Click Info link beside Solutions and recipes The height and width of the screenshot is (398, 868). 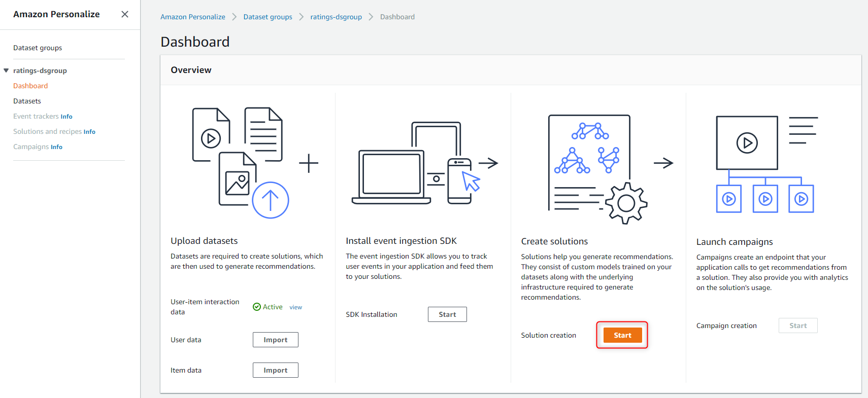[89, 132]
